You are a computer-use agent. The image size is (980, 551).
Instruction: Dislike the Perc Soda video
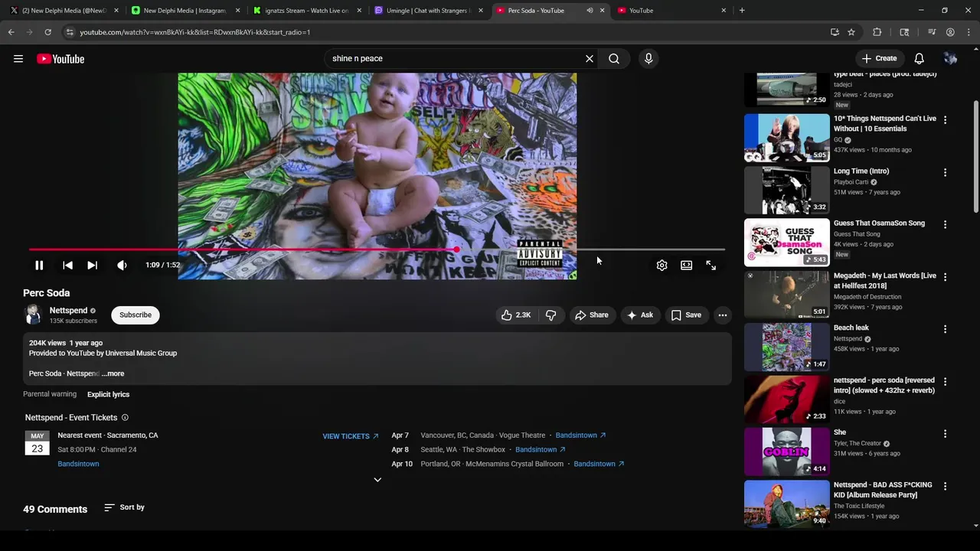[550, 315]
